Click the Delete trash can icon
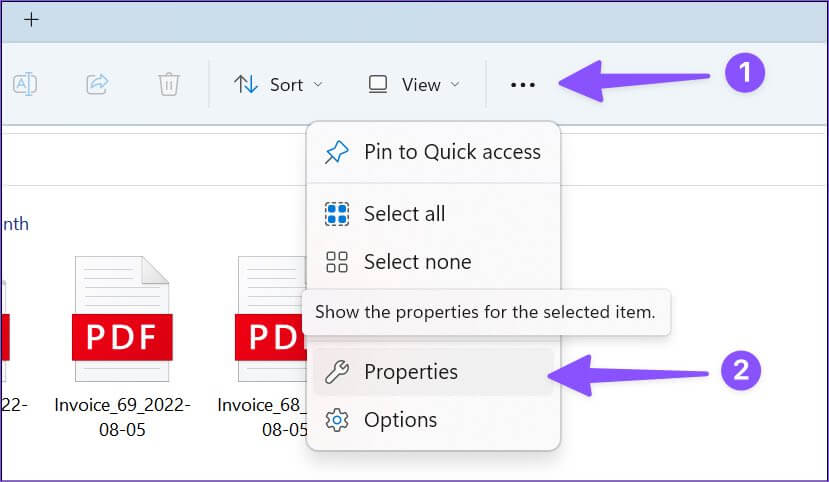Viewport: 829px width, 482px height. coord(169,84)
